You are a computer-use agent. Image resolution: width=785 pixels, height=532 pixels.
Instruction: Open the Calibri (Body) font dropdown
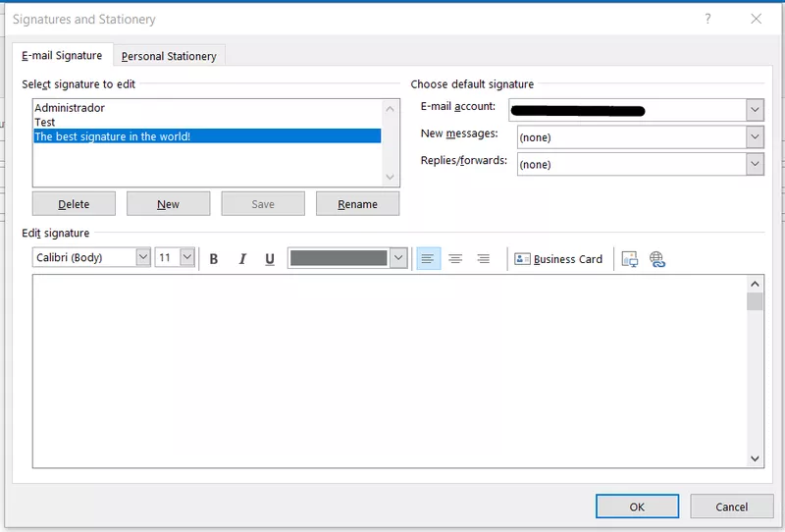pyautogui.click(x=143, y=257)
